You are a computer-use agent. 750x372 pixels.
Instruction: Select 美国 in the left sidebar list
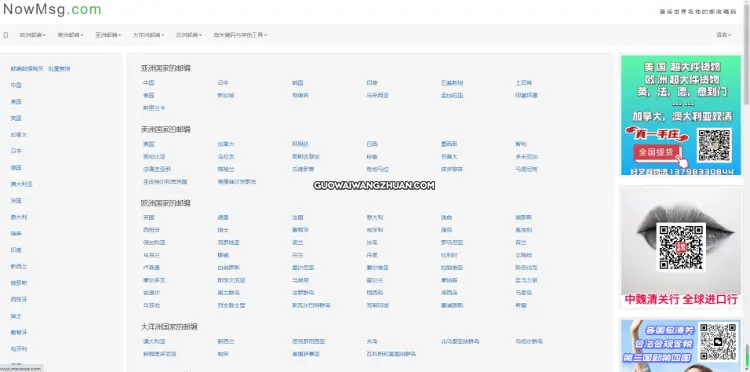(16, 102)
